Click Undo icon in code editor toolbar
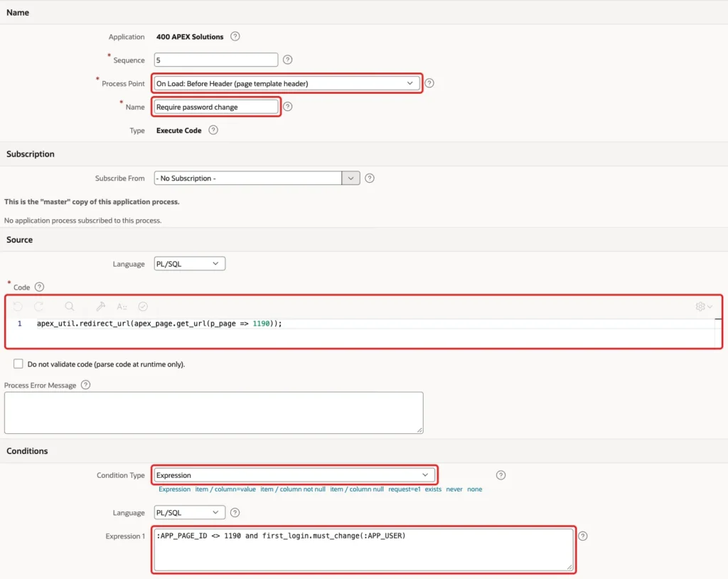The image size is (728, 579). 18,307
